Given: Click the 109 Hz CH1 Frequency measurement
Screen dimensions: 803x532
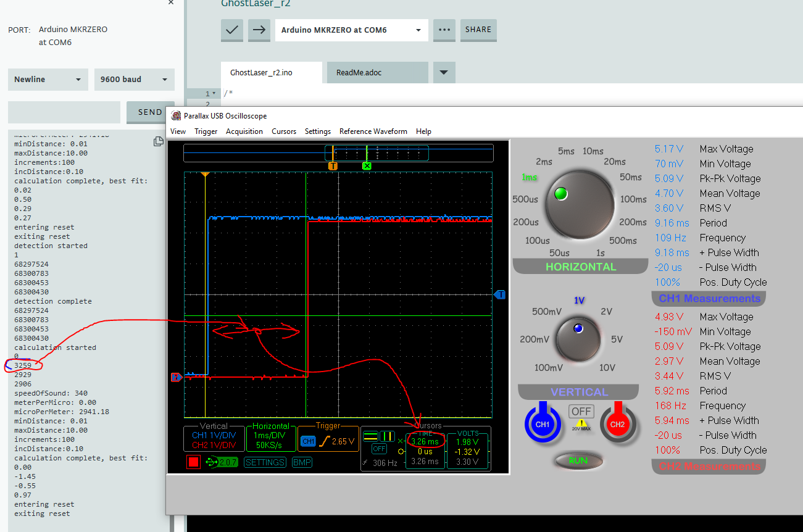Looking at the screenshot, I should pyautogui.click(x=670, y=238).
